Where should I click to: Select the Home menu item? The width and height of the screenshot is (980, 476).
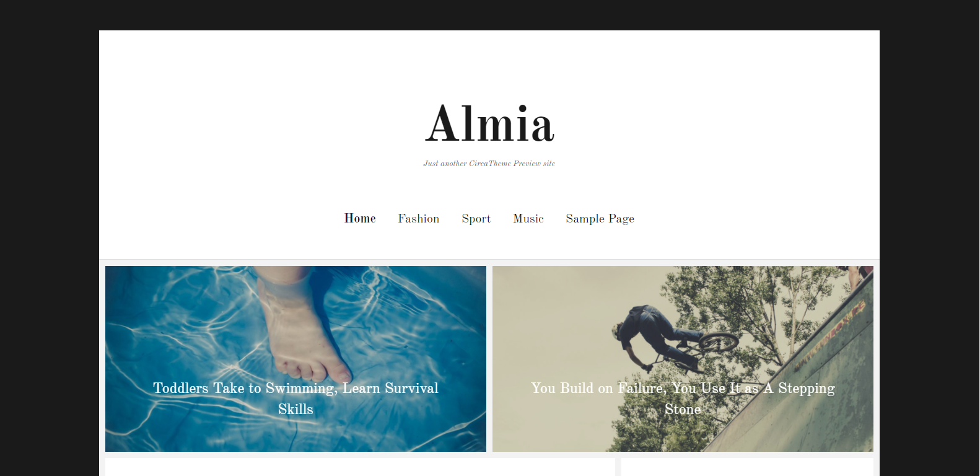(x=360, y=218)
